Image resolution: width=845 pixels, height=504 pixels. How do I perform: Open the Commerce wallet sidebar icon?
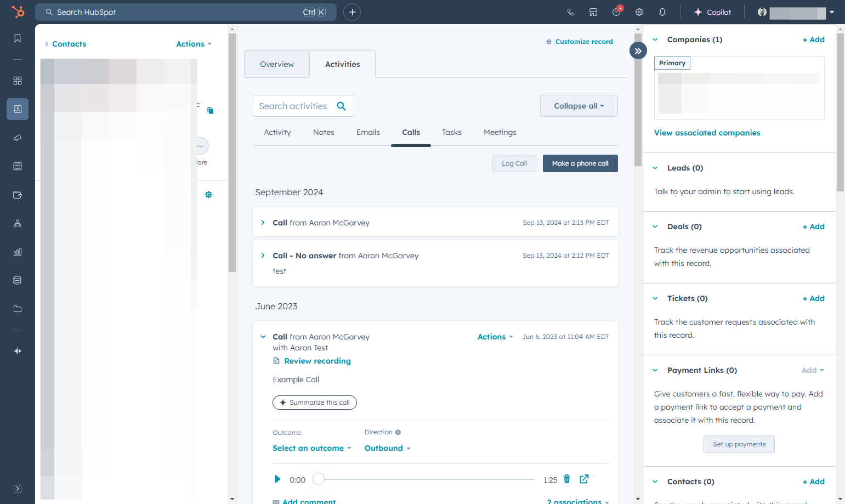click(18, 195)
